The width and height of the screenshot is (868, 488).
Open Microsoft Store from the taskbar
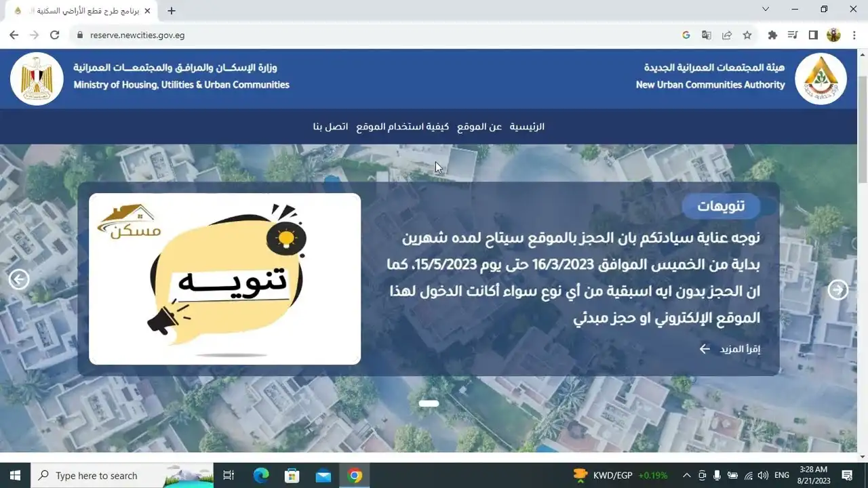(x=292, y=475)
